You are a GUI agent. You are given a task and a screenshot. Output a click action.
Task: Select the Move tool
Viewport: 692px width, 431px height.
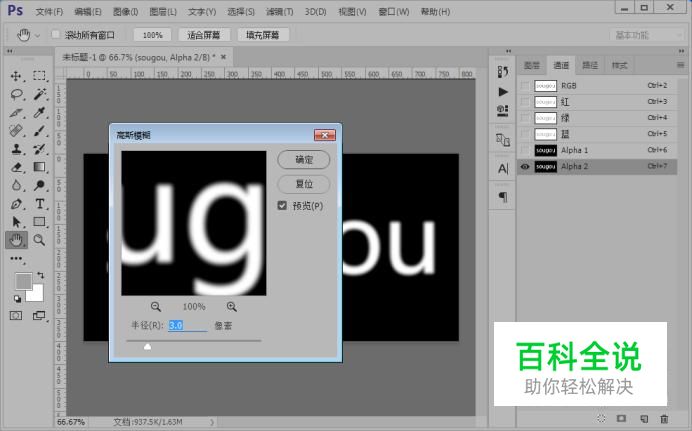coord(16,76)
